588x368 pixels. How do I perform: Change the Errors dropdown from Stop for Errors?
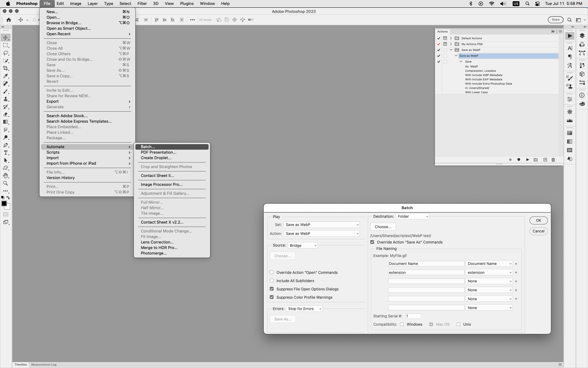(x=304, y=309)
